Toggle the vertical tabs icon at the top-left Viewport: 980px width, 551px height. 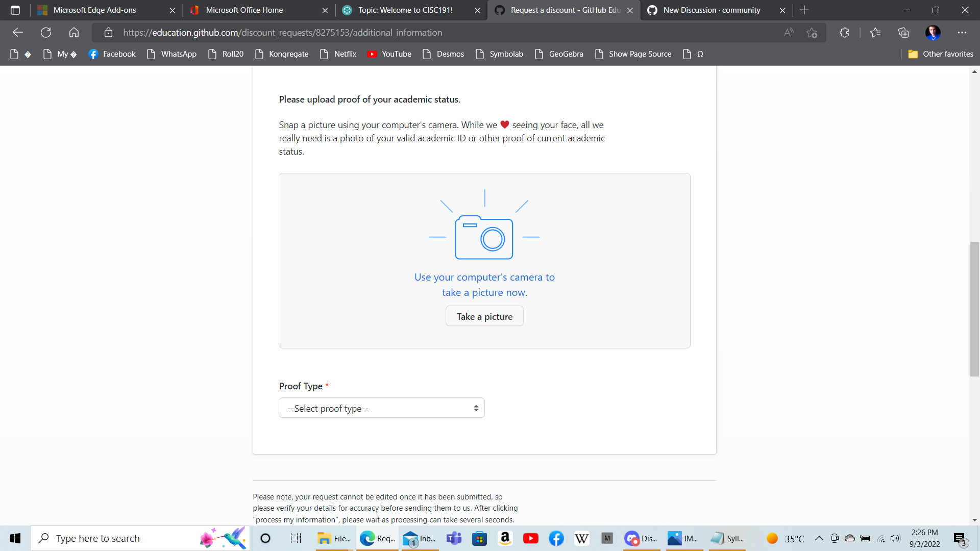[x=15, y=10]
